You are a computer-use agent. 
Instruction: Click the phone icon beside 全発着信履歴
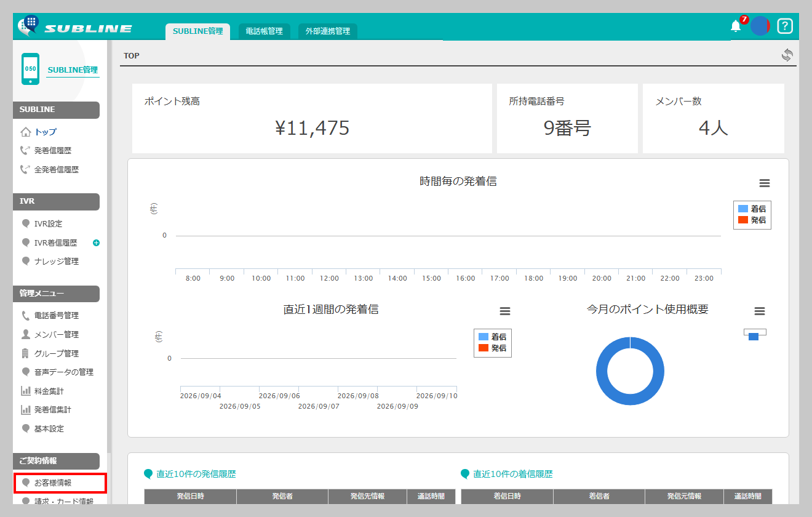25,169
